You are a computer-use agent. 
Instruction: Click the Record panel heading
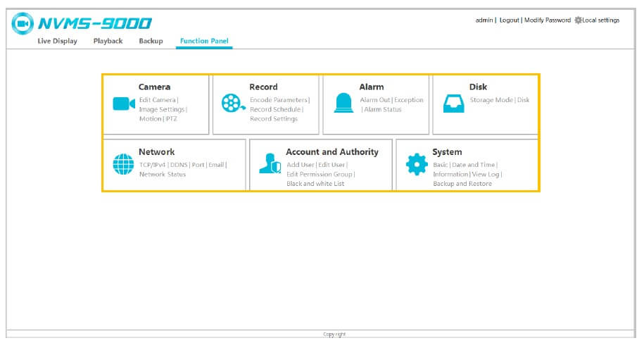264,87
